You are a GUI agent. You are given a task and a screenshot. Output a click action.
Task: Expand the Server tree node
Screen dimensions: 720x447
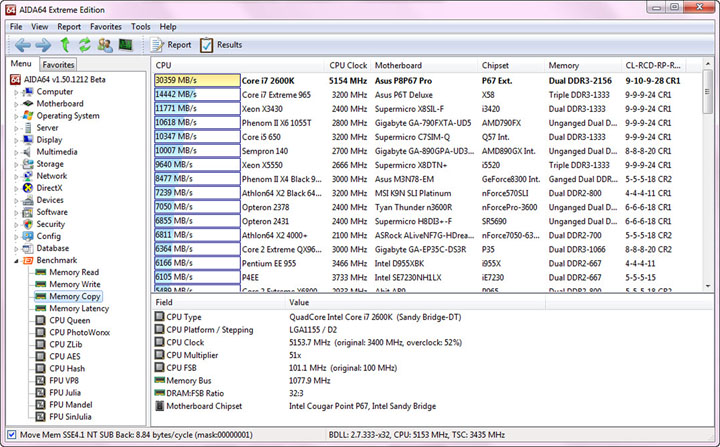click(16, 128)
